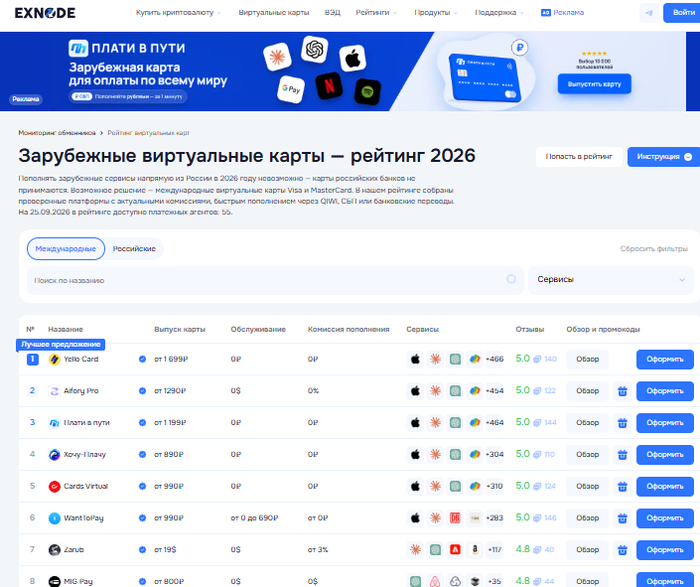Click Обзор for Aifory Pro
The height and width of the screenshot is (587, 700).
click(x=587, y=391)
